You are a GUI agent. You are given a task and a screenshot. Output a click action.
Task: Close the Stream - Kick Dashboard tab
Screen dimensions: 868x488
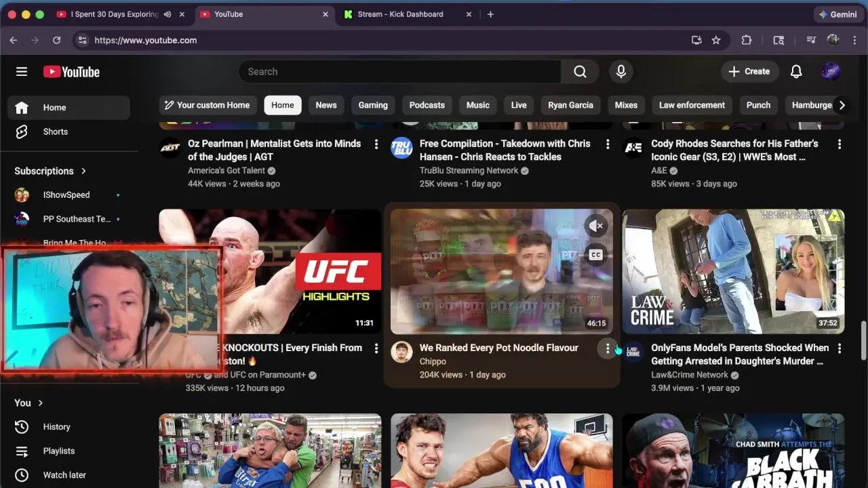469,14
